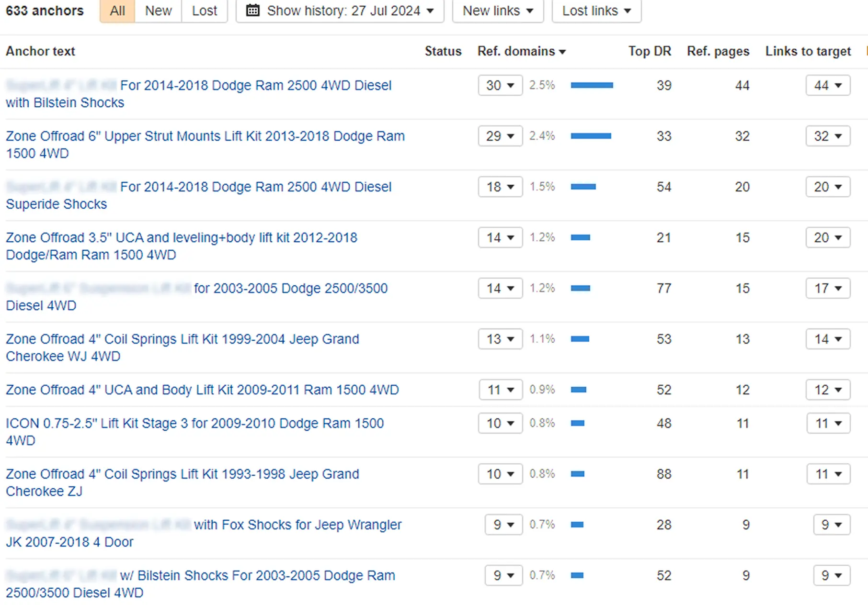Click the Top DR column header
This screenshot has width=868, height=605.
650,51
